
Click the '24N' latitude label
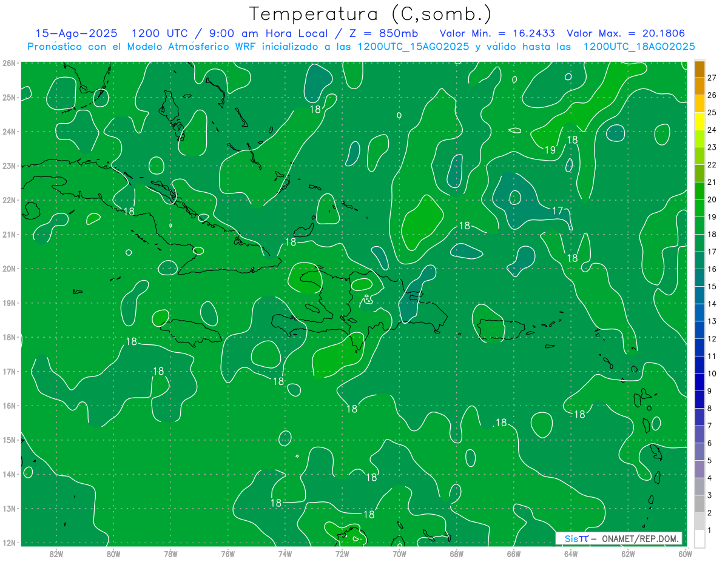(x=8, y=132)
